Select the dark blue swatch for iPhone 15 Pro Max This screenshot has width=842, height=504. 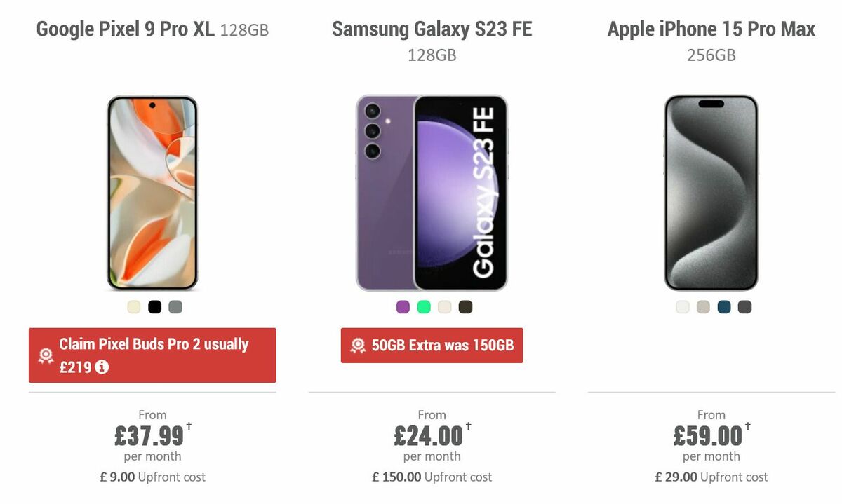pos(723,306)
